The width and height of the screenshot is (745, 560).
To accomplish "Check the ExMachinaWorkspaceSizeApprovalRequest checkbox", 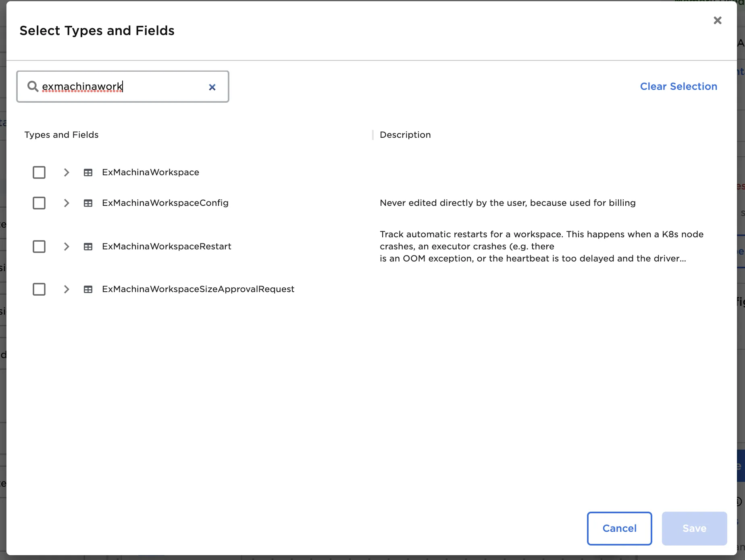I will coord(39,289).
